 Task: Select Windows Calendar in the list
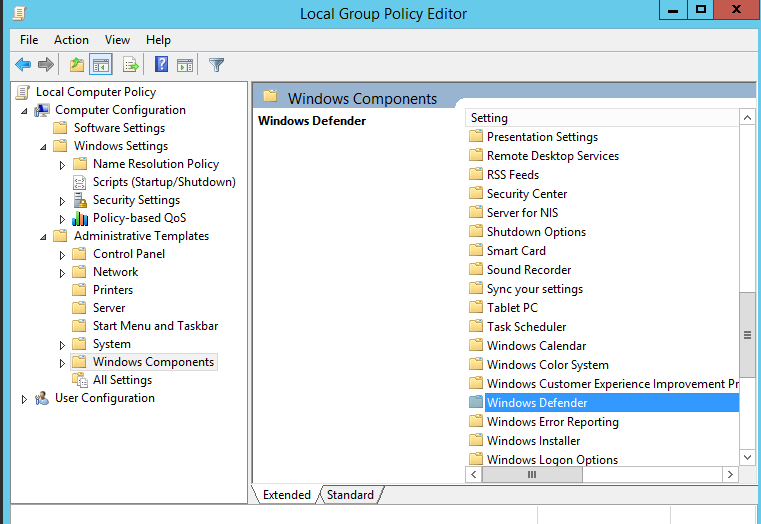coord(536,345)
